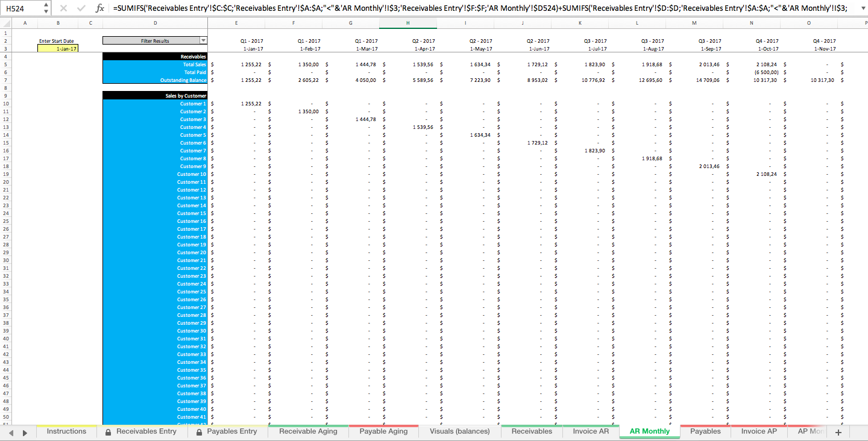Click Customer 9 sales value 2 013,46

pos(709,166)
